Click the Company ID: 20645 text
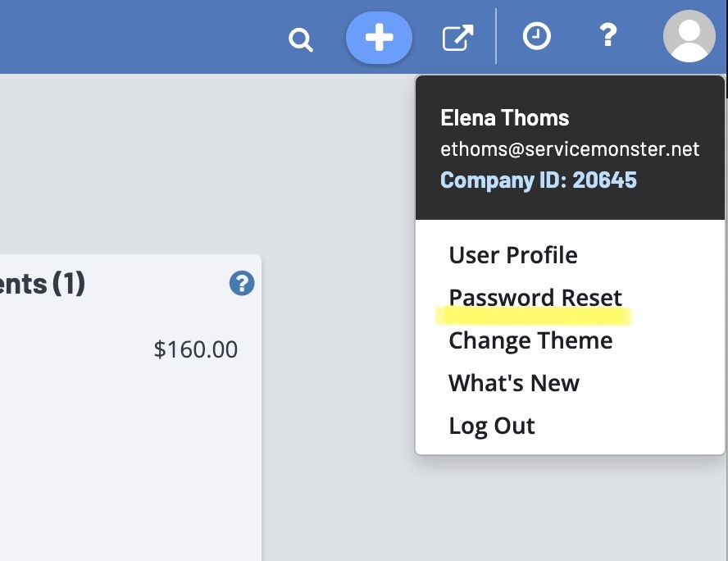728x561 pixels. (x=538, y=180)
